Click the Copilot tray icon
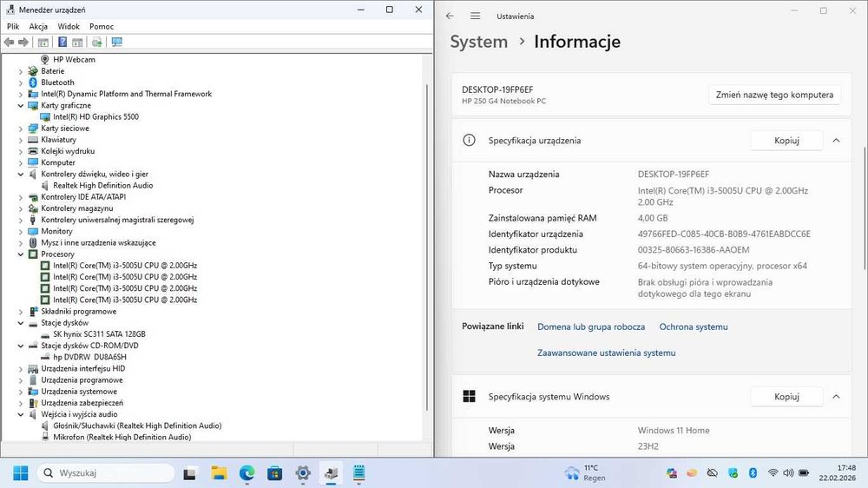The height and width of the screenshot is (488, 868). click(672, 473)
